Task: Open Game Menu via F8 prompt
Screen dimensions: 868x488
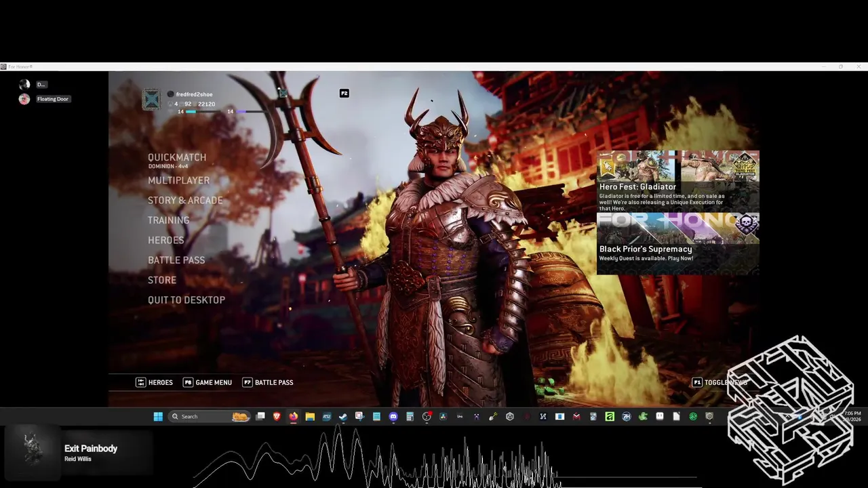Action: point(208,382)
